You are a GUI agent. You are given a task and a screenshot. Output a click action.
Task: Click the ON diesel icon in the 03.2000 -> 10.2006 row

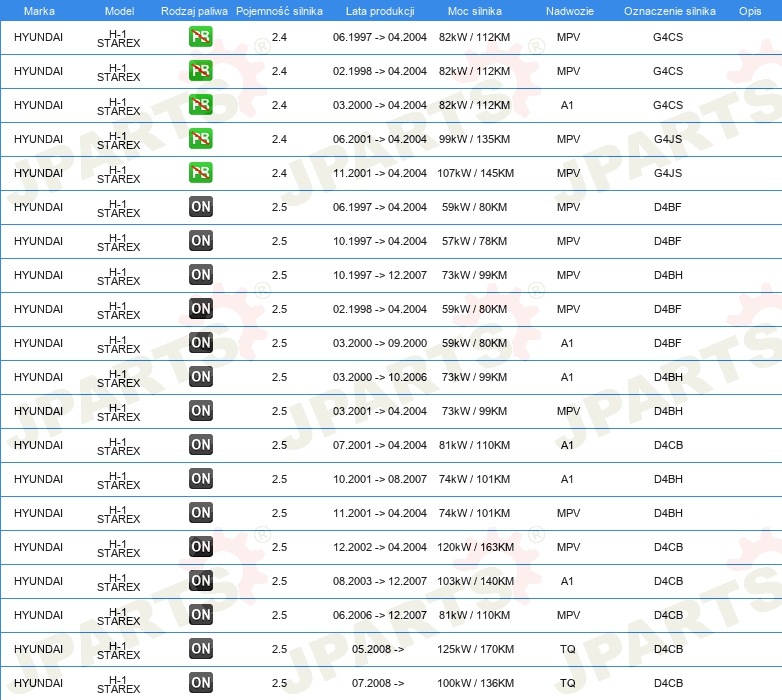pos(200,377)
